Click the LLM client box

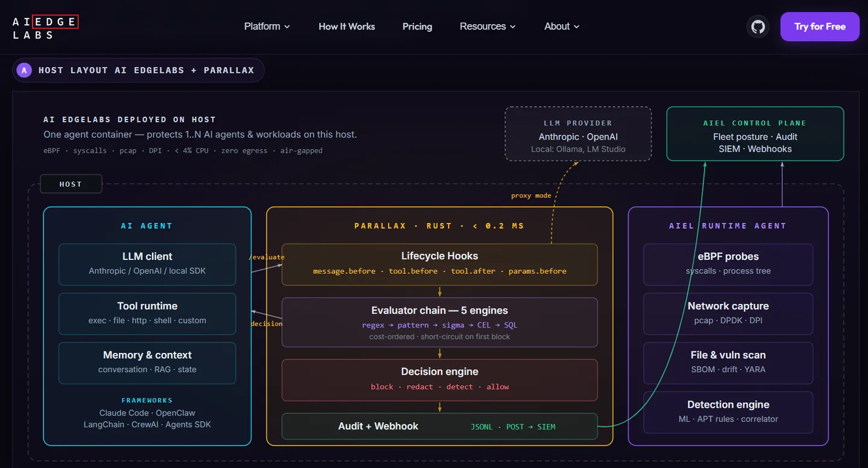[x=147, y=264]
